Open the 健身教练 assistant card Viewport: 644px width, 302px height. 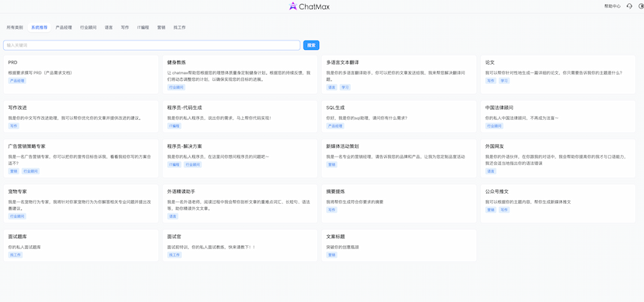click(240, 75)
